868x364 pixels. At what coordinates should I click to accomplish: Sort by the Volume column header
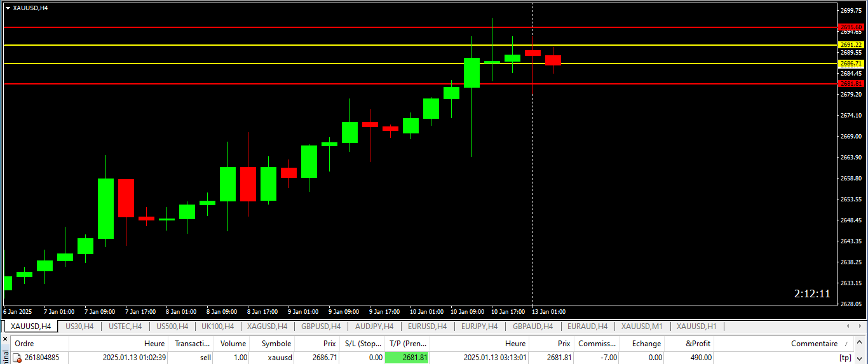pos(233,344)
